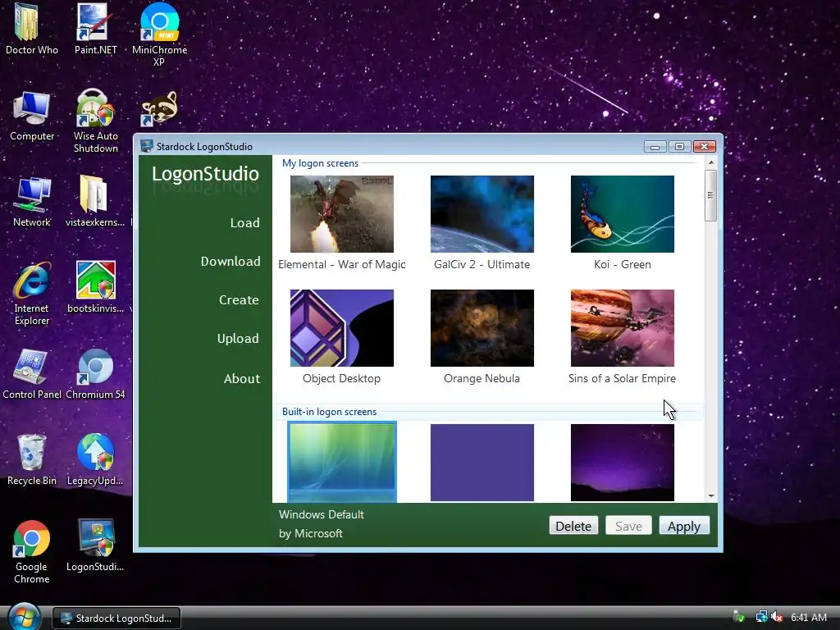
Task: Open the Control Panel desktop icon
Action: click(32, 374)
